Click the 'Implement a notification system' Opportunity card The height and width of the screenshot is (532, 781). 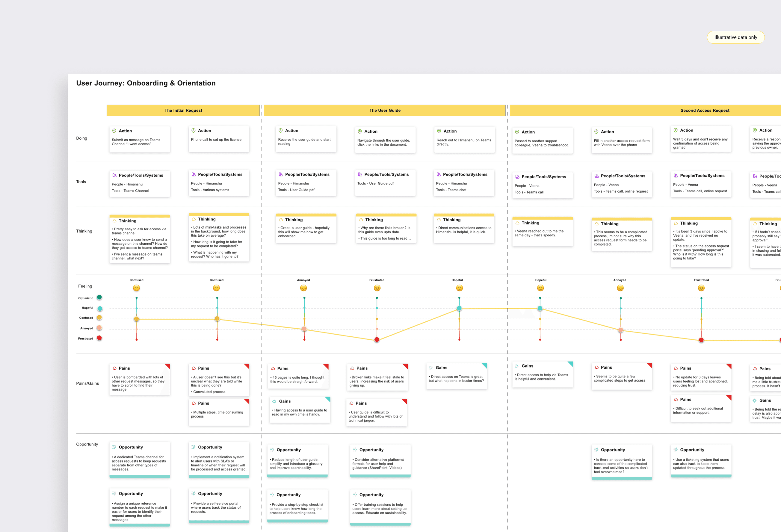[x=219, y=460]
